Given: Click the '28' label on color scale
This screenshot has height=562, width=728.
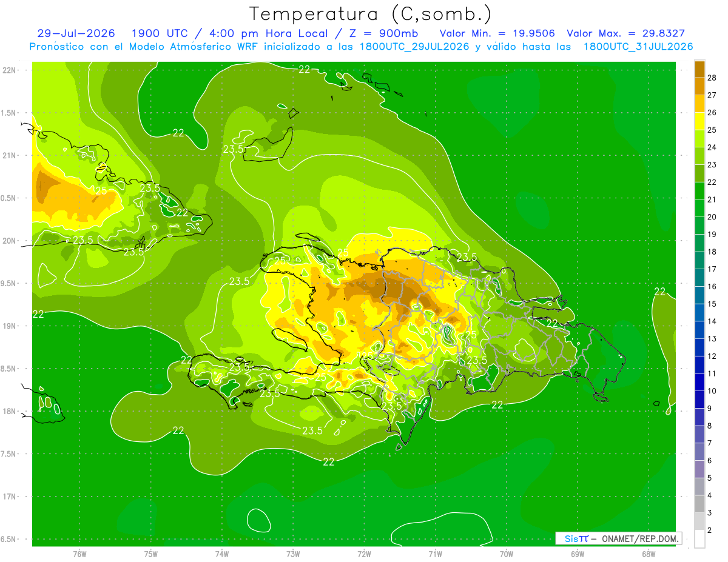Looking at the screenshot, I should point(712,78).
